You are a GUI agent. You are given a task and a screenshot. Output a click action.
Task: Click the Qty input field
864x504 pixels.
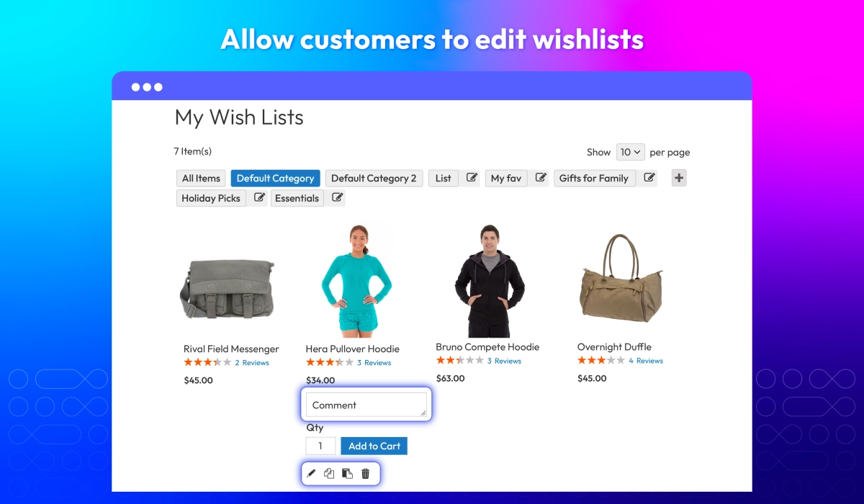click(320, 446)
